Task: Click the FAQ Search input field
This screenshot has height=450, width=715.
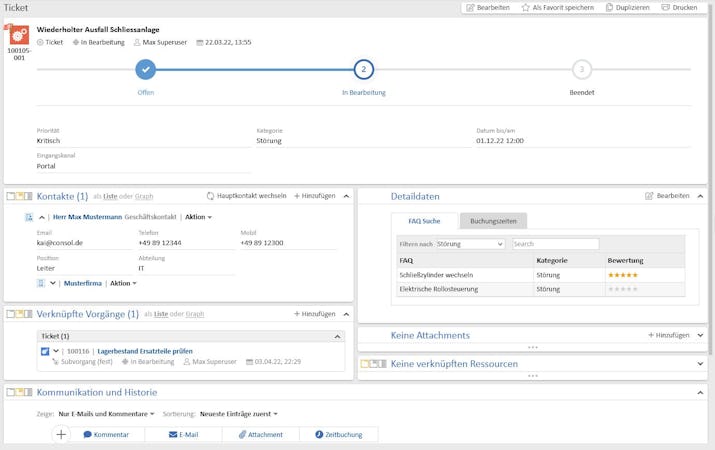Action: click(x=555, y=244)
